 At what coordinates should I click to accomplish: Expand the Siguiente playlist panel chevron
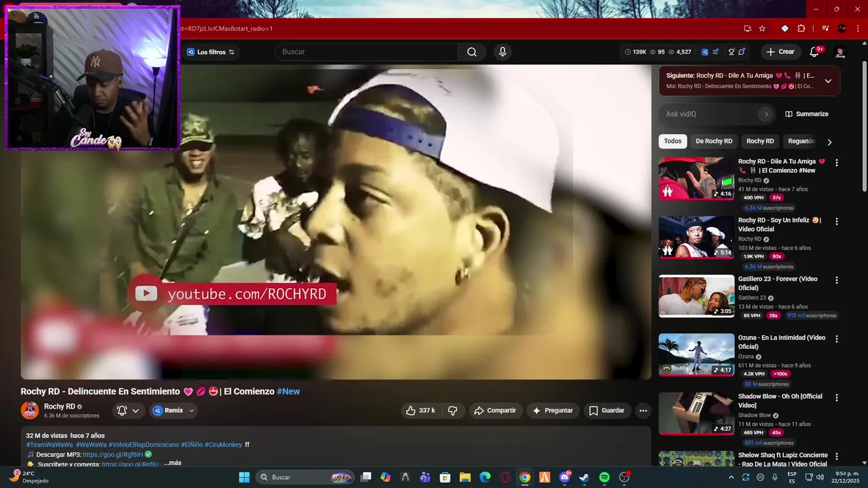click(828, 81)
